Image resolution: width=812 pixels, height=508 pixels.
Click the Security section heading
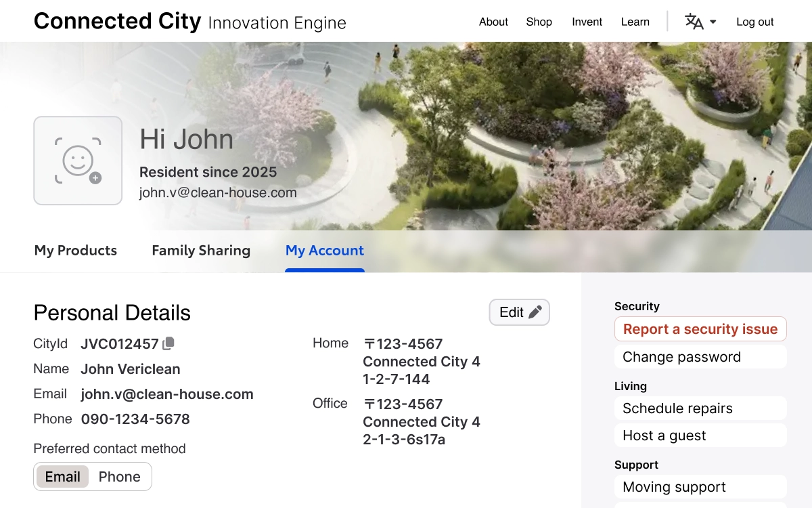637,306
